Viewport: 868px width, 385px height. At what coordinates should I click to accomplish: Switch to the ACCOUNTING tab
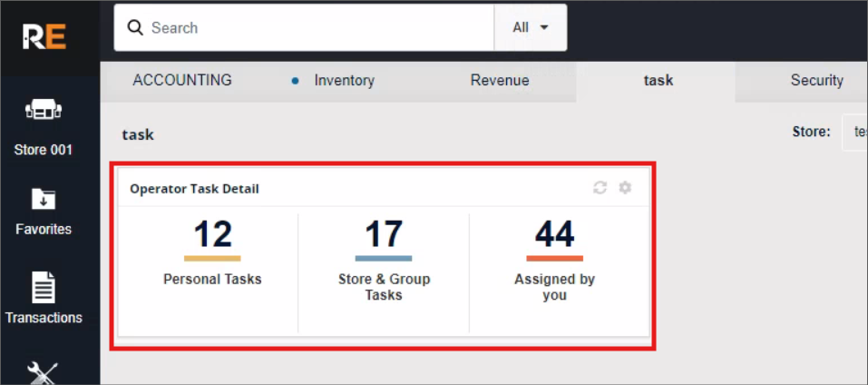coord(182,80)
